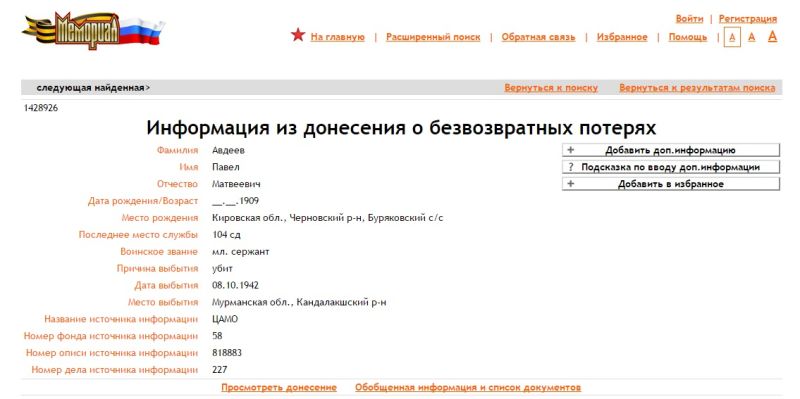Click Добавить доп.информацию button
This screenshot has width=800, height=399.
point(671,151)
